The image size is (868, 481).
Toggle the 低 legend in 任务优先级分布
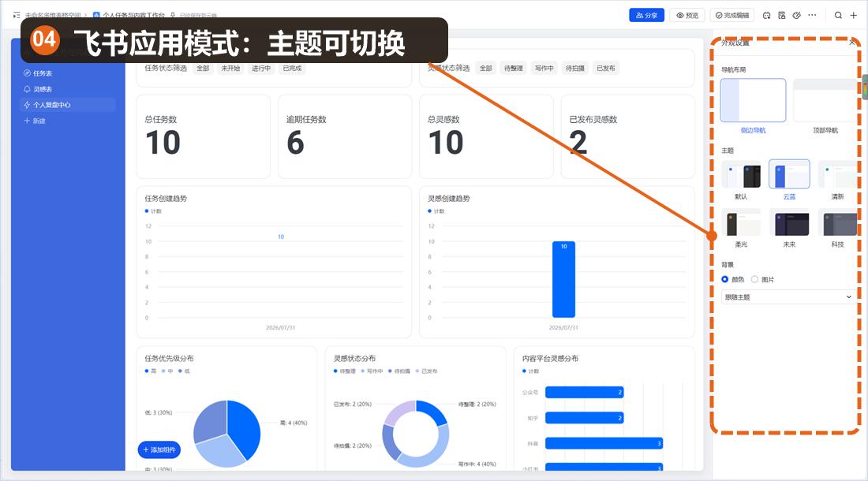point(184,371)
